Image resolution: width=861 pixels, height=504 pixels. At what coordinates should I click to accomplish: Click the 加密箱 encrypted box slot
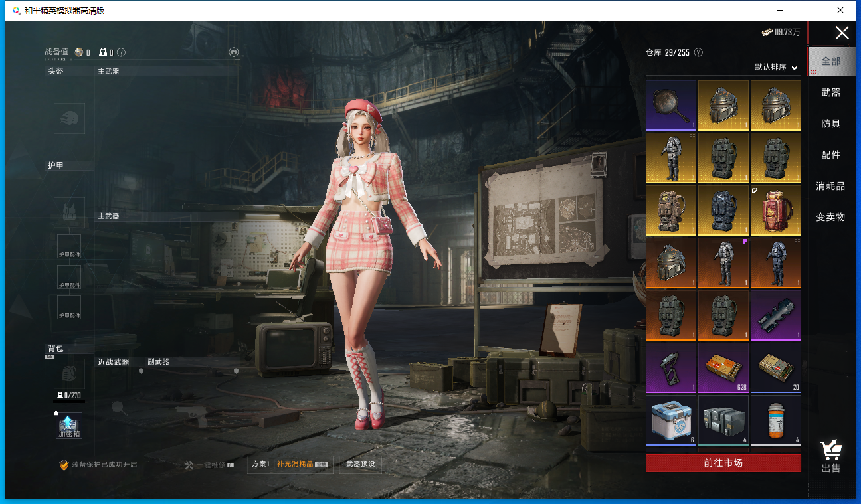pyautogui.click(x=69, y=426)
